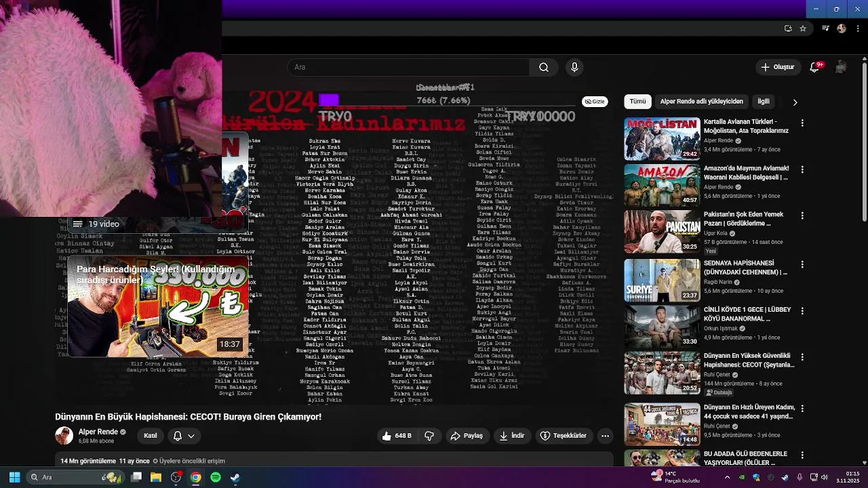Open File Explorer from the taskbar
Image resolution: width=868 pixels, height=488 pixels.
coord(156,477)
